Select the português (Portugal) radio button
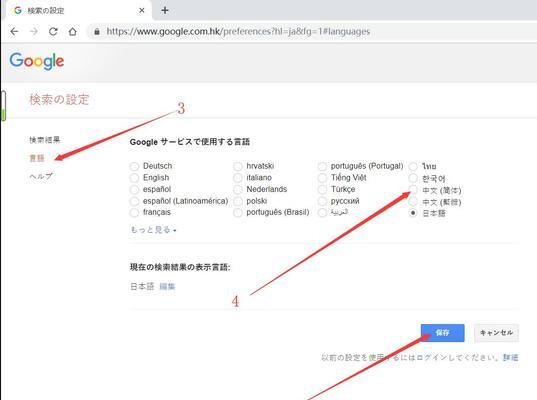Screen dimensions: 537x400 322,166
